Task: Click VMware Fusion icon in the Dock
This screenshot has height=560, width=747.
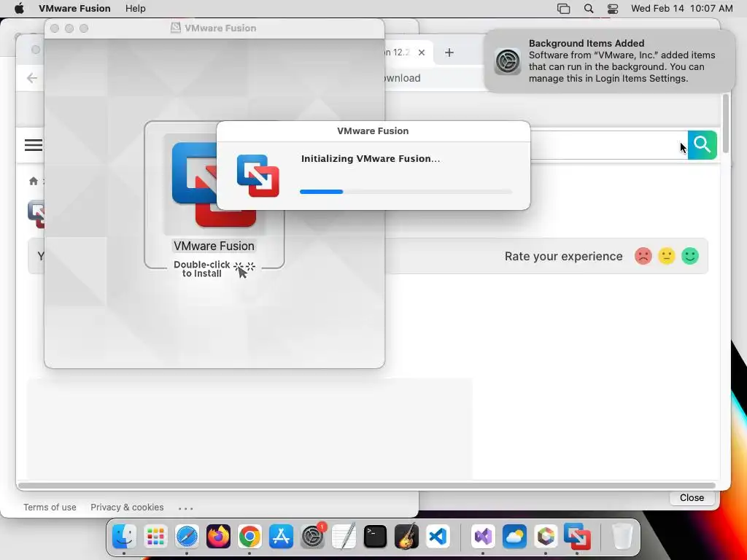Action: point(578,537)
